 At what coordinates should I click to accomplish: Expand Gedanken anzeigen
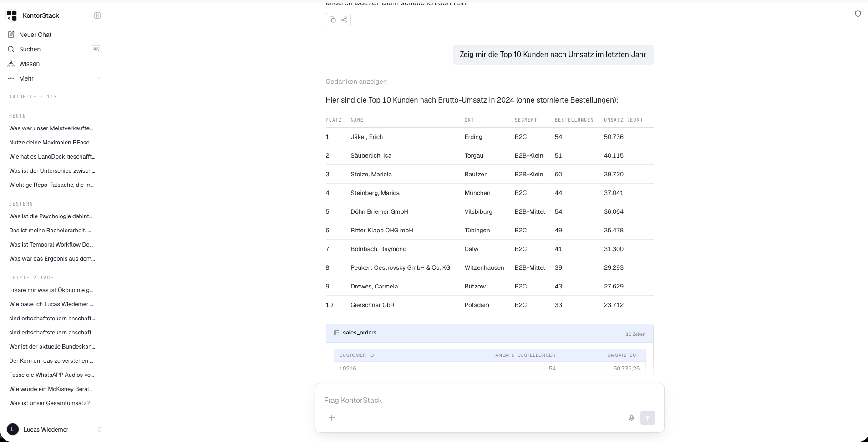pos(356,82)
